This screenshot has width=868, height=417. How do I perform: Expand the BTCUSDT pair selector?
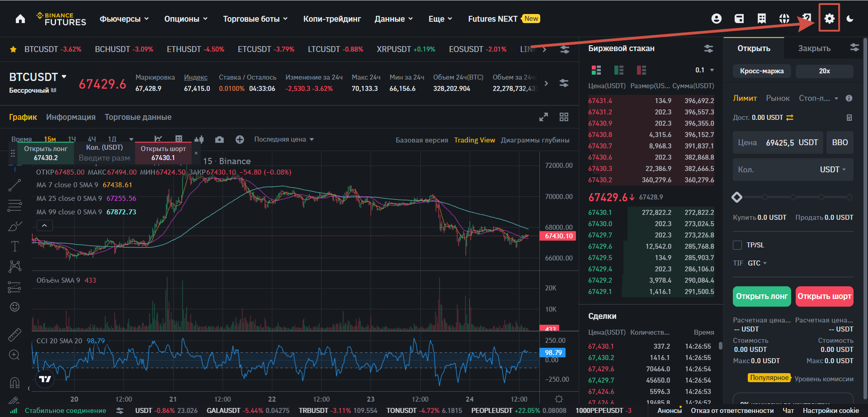38,77
